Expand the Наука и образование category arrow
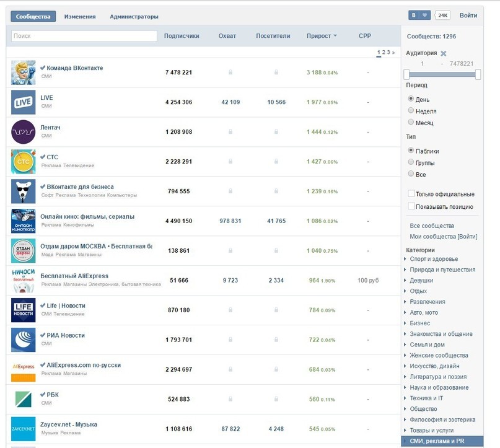The width and height of the screenshot is (500, 448). tap(405, 387)
